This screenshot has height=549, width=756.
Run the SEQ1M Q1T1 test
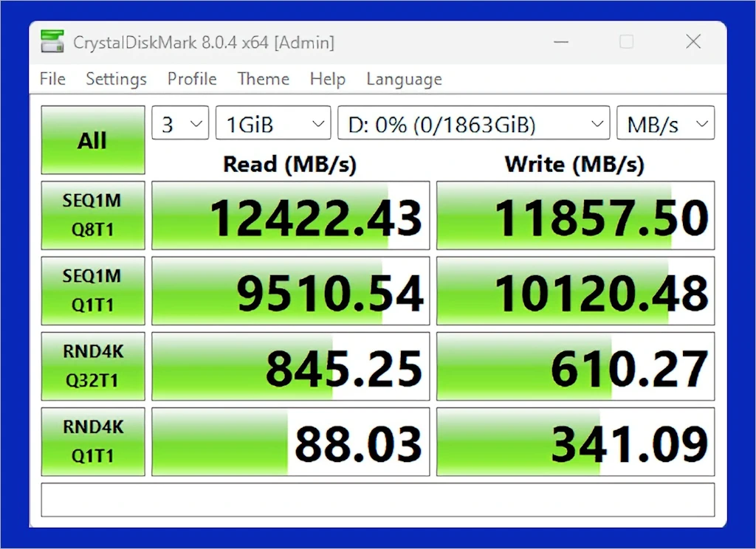coord(92,291)
